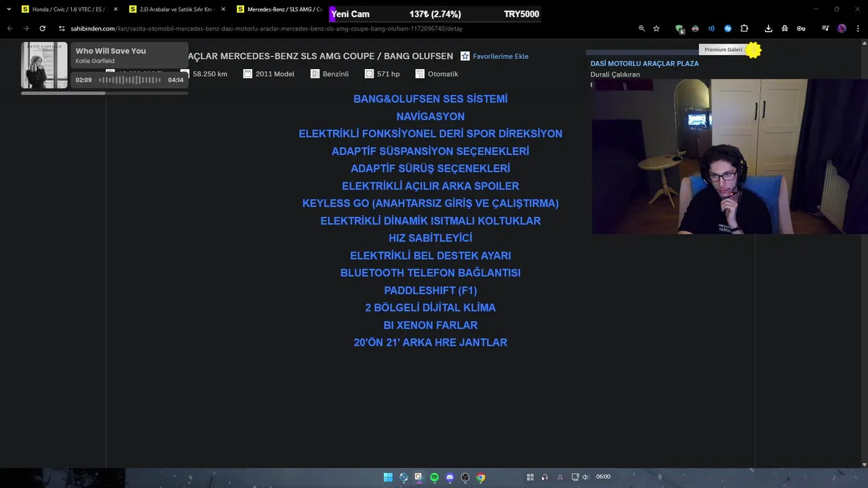Click the Favorilerime Ekle star icon
The image size is (868, 488).
465,56
